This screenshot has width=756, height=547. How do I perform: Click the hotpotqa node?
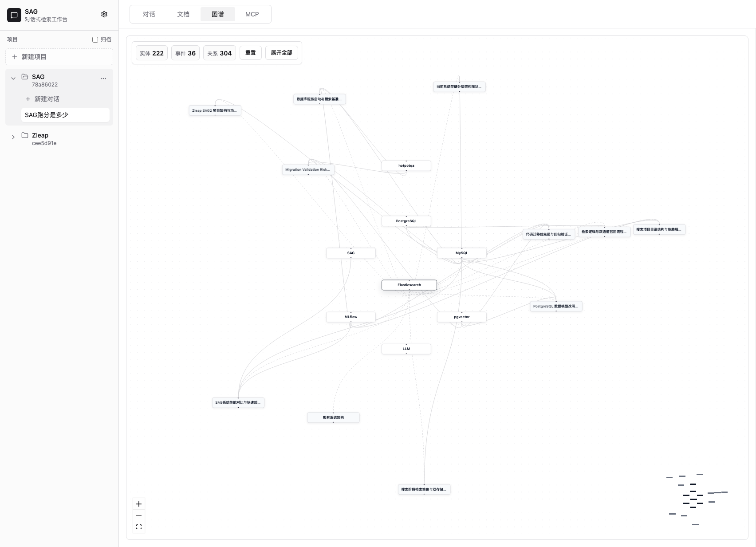406,165
